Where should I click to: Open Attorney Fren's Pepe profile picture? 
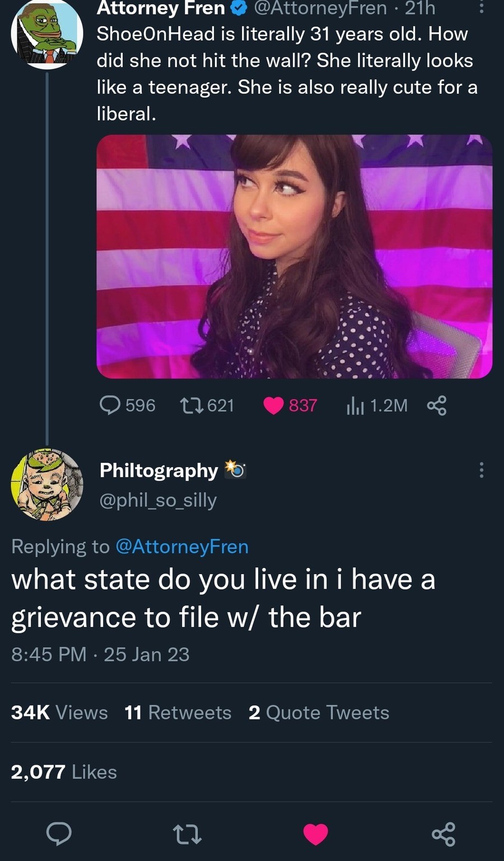(47, 34)
